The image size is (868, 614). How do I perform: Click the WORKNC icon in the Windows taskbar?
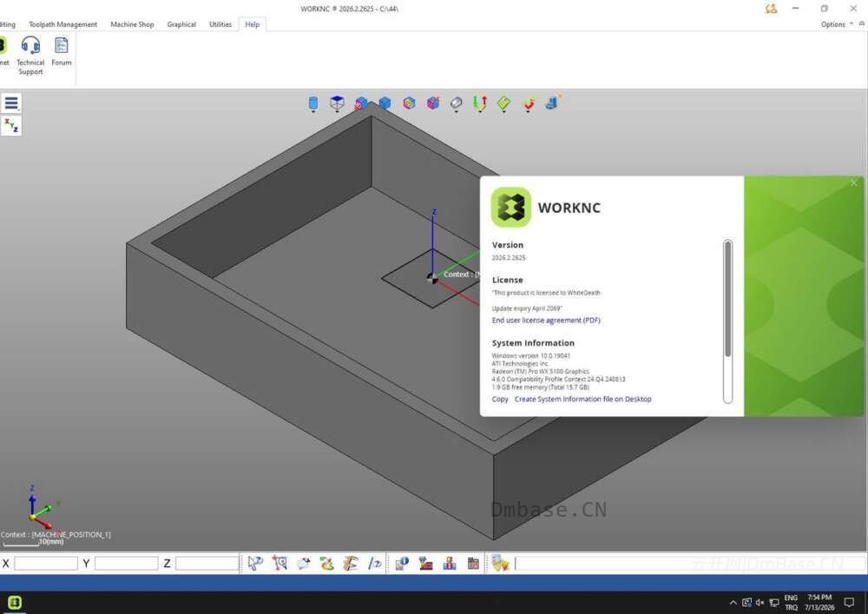pyautogui.click(x=15, y=603)
